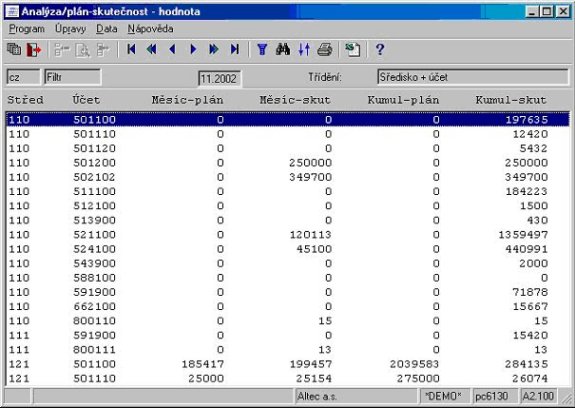The image size is (575, 408).
Task: Click the 11.2002 period field
Action: pos(219,78)
